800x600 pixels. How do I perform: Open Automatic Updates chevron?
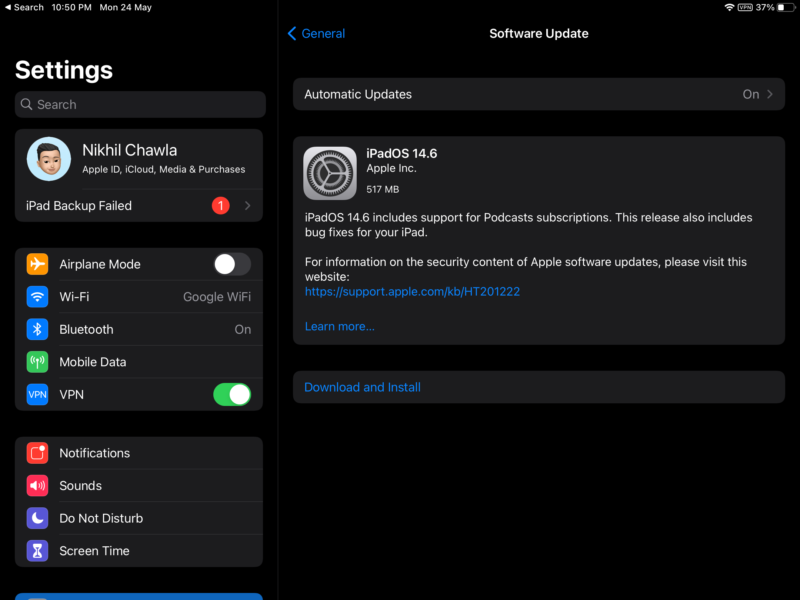point(770,94)
